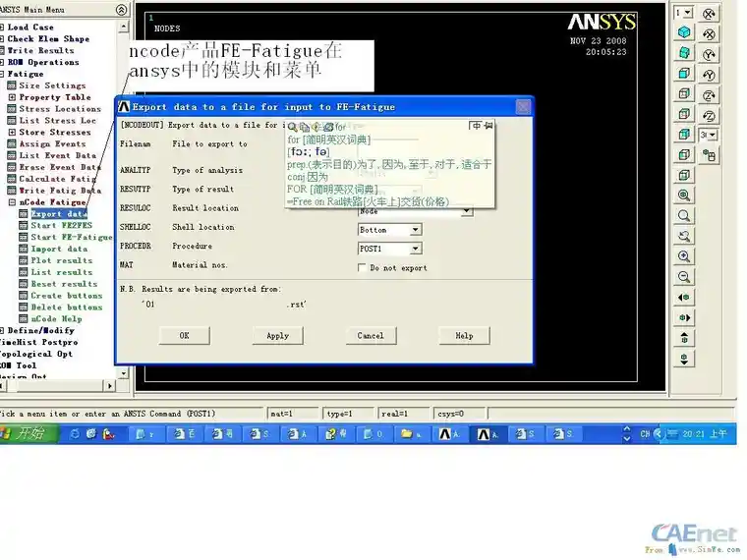Screen dimensions: 747x560
Task: Open Reset results menu item
Action: pyautogui.click(x=64, y=284)
